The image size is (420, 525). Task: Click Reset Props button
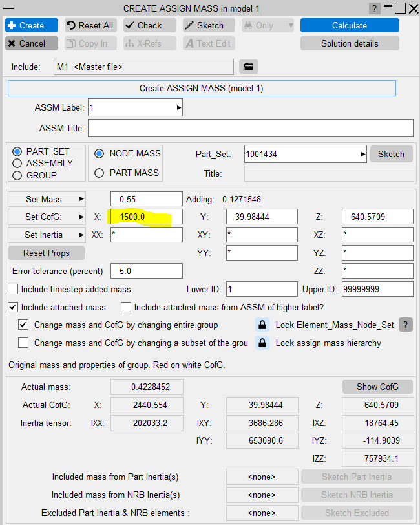(x=46, y=253)
